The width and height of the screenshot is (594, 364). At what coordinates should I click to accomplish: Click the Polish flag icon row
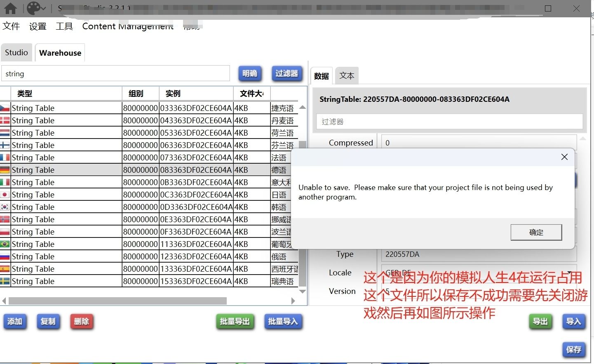[5, 232]
